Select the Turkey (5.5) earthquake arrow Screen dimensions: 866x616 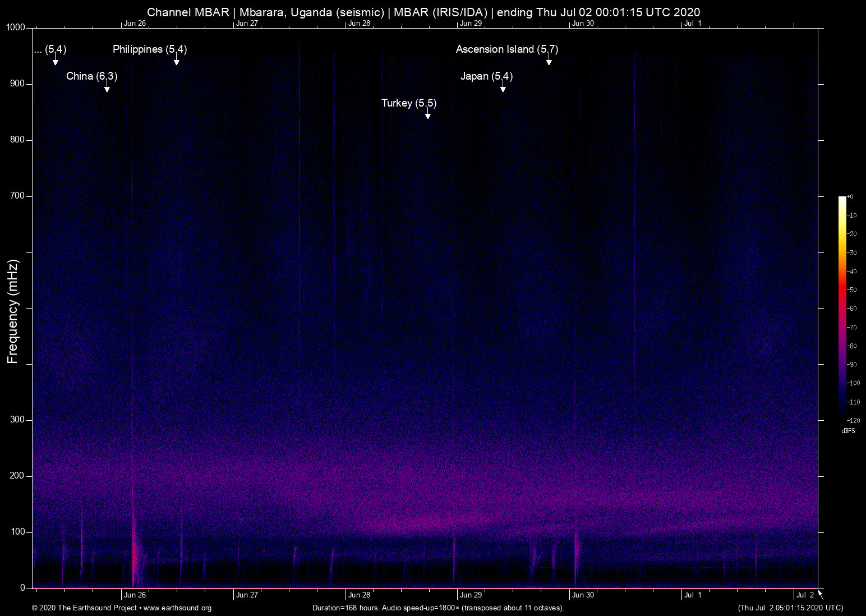[x=428, y=115]
